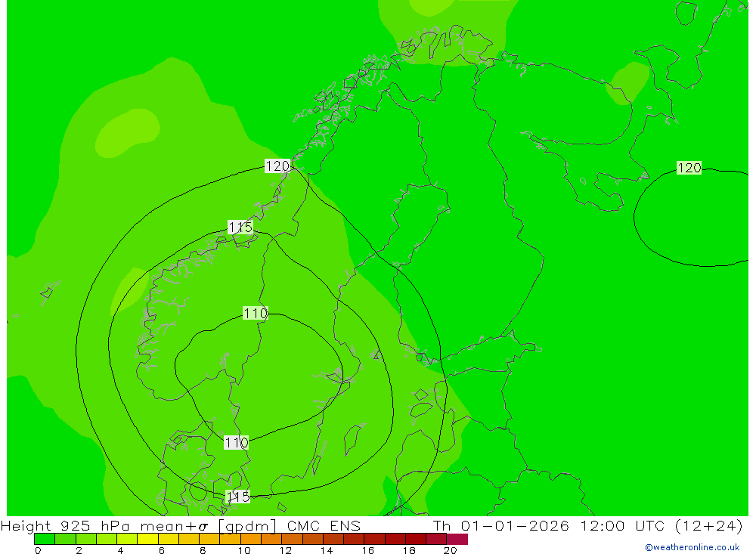Click the 110 label on a green background
Viewport: 756px width, 554px height.
(256, 314)
